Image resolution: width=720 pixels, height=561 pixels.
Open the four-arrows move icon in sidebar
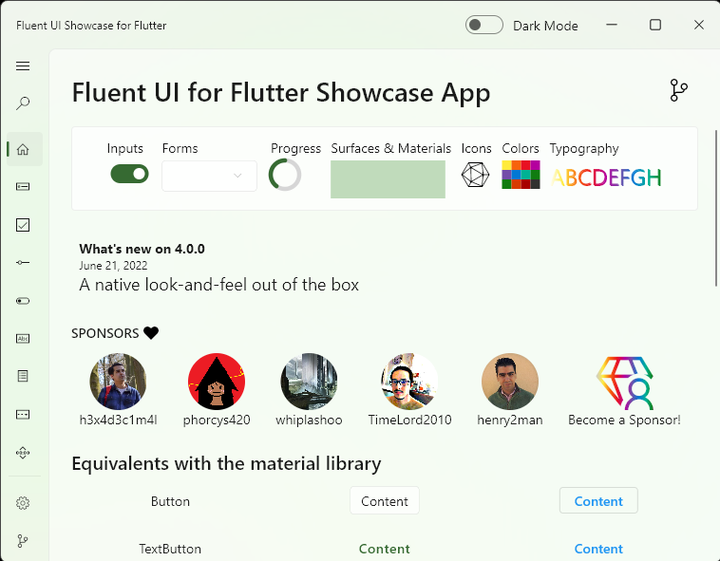coord(22,453)
